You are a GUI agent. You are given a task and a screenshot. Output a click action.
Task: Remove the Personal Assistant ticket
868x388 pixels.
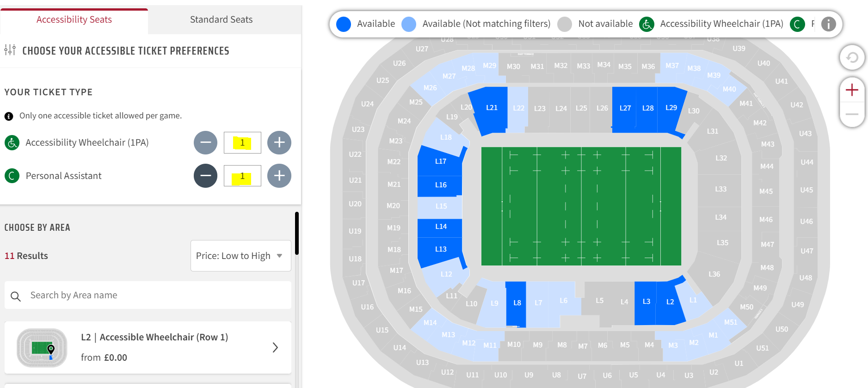(x=205, y=176)
